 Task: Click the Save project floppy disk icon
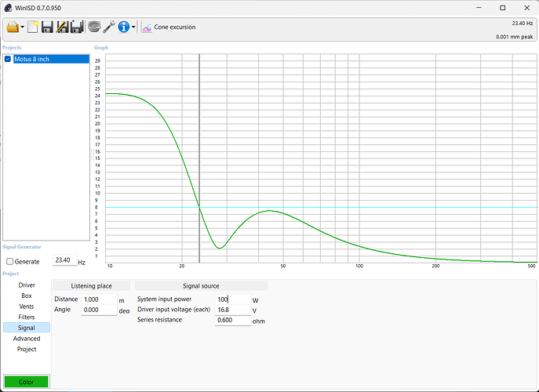[47, 27]
